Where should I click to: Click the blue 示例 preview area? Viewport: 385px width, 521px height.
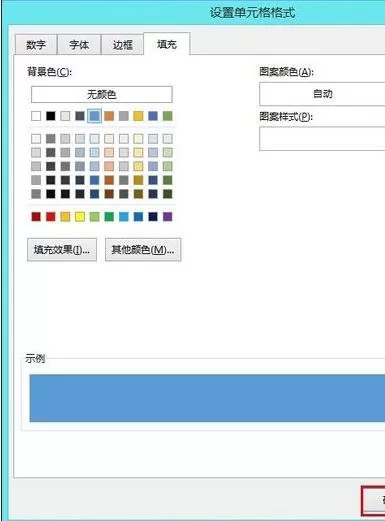[x=207, y=398]
